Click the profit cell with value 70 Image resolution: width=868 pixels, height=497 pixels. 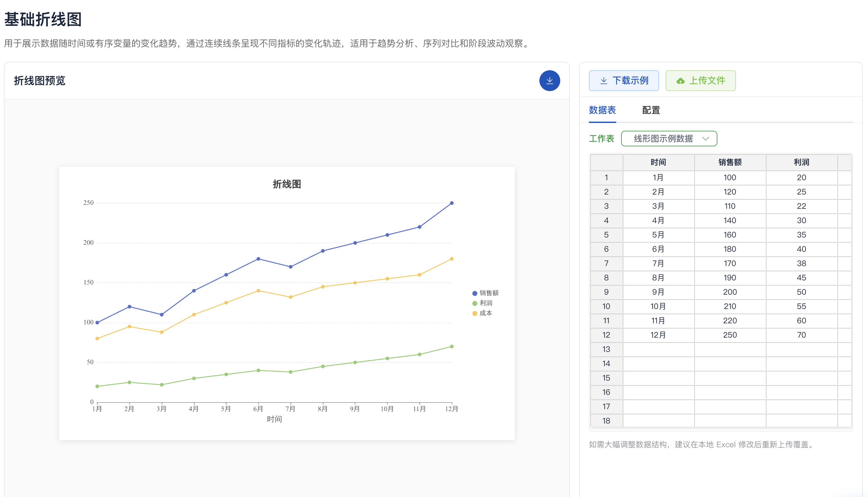click(x=801, y=335)
